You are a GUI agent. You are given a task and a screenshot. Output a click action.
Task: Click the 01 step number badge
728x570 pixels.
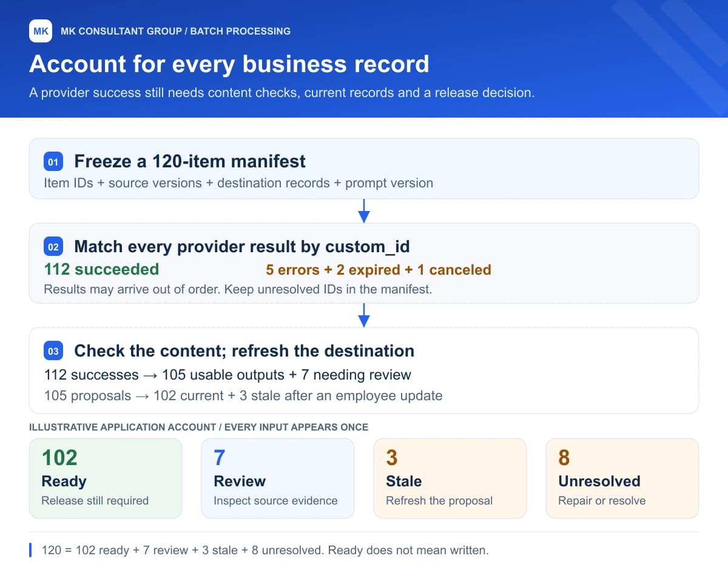tap(53, 162)
